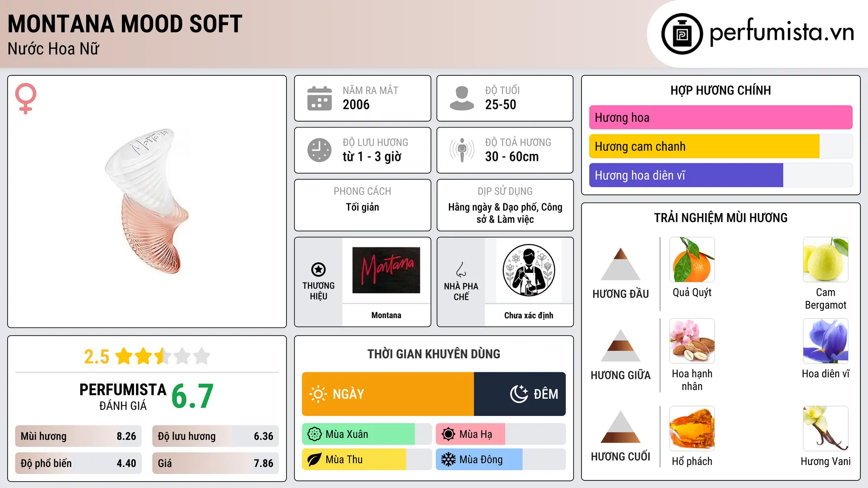Click the HƯƠNG GIỮA label
The image size is (868, 488).
pos(620,375)
